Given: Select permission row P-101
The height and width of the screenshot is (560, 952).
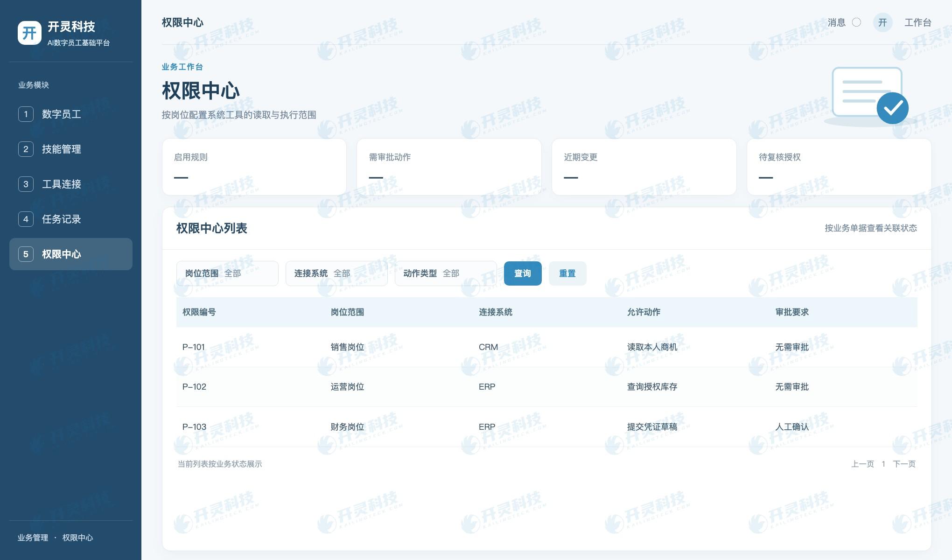Looking at the screenshot, I should [547, 347].
